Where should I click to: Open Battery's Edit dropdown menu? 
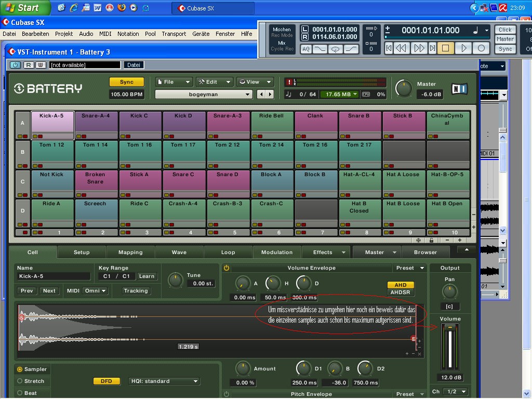[215, 82]
